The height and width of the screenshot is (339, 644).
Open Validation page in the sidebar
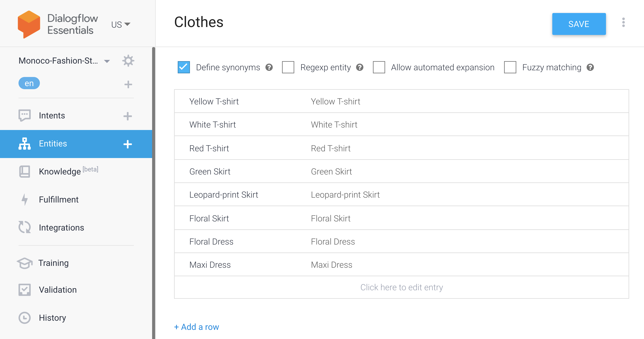(58, 290)
